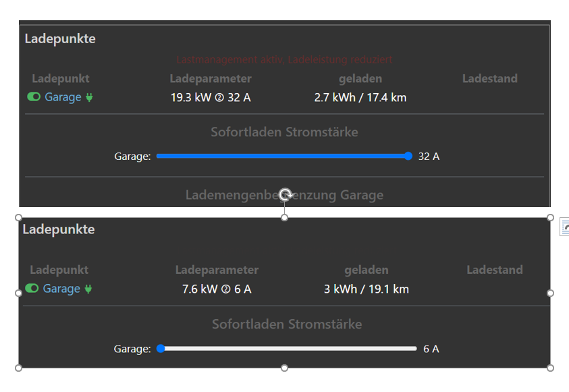Screen dimensions: 569x392
Task: Click the bottom-right corner resize handle
Action: click(x=550, y=368)
